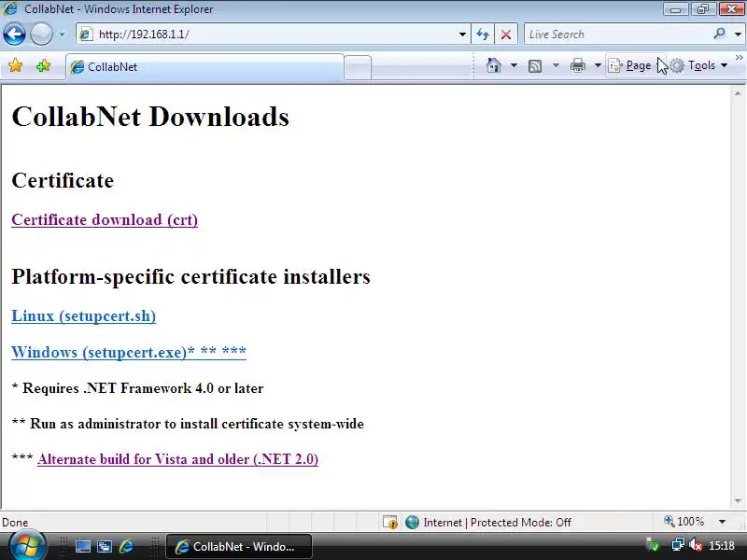This screenshot has width=747, height=560.
Task: Click the CollabNet Downloads page heading
Action: pos(150,116)
